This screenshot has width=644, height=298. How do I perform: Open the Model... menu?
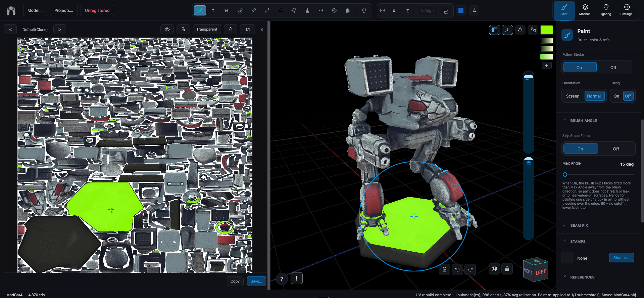tap(35, 10)
